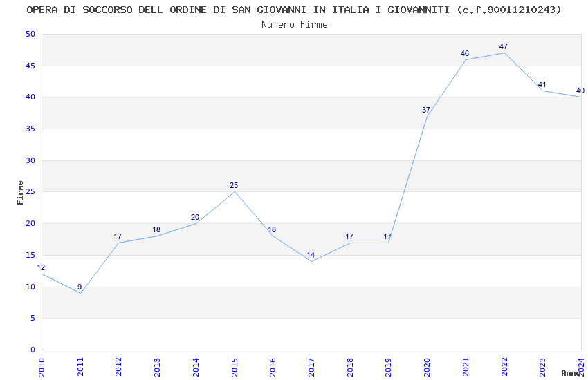Click the x-axis tick label 2010
This screenshot has height=380, width=588.
tap(42, 368)
